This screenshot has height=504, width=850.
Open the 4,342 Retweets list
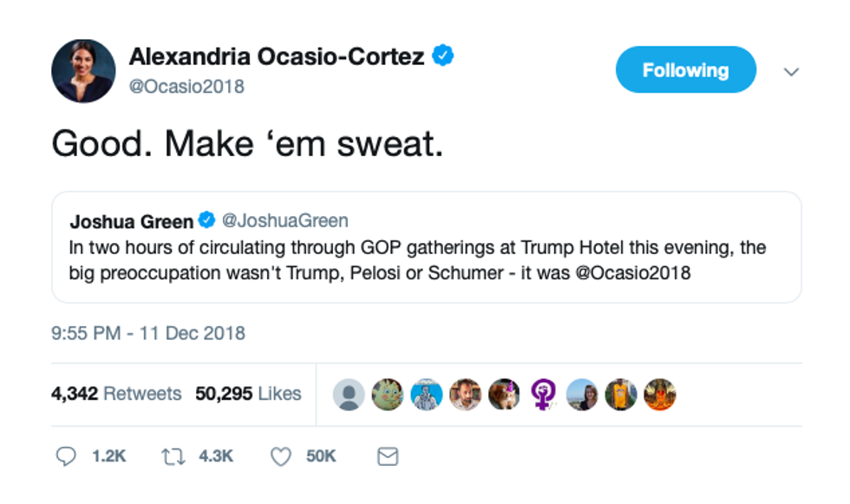pyautogui.click(x=116, y=394)
